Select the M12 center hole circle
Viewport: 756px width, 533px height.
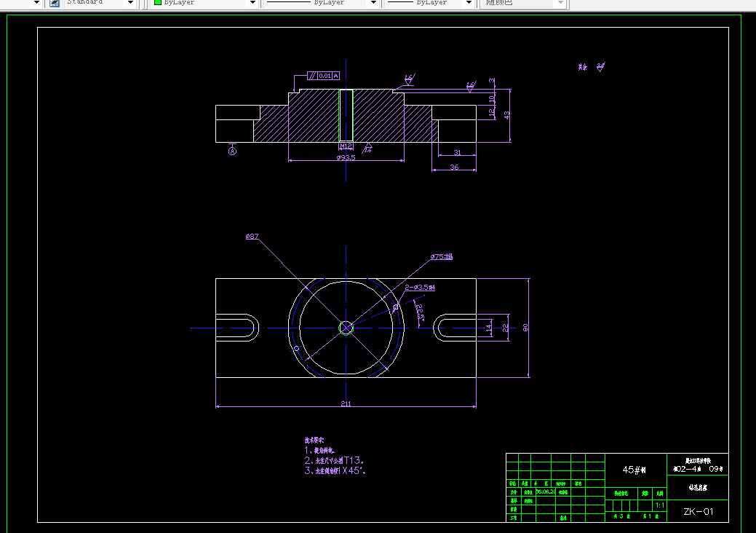click(x=346, y=328)
